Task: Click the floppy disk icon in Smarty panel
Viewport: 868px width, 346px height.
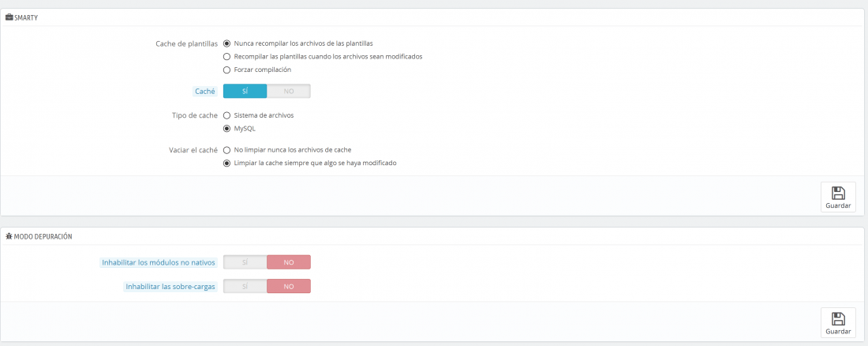Action: (838, 193)
